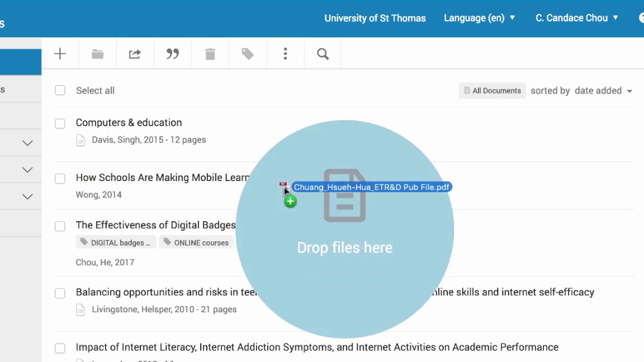This screenshot has width=644, height=362.
Task: Click the plus icon to add a reference
Action: 60,54
